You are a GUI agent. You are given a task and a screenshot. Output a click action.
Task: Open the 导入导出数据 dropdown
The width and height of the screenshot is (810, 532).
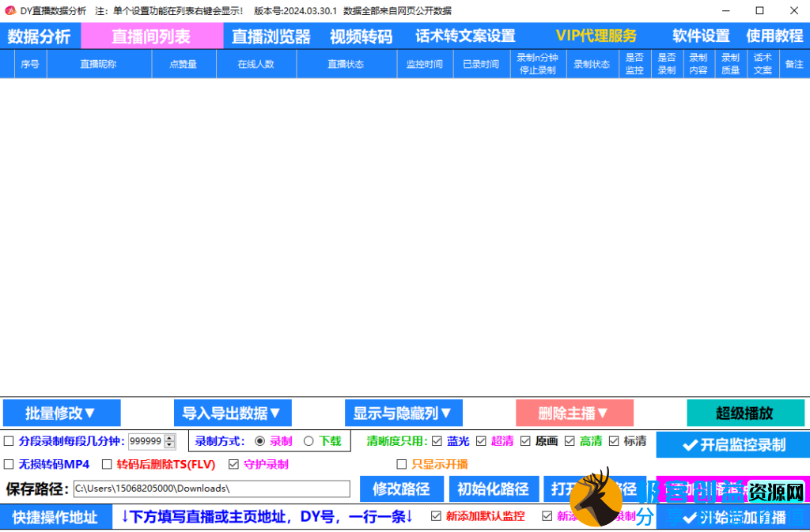coord(233,413)
